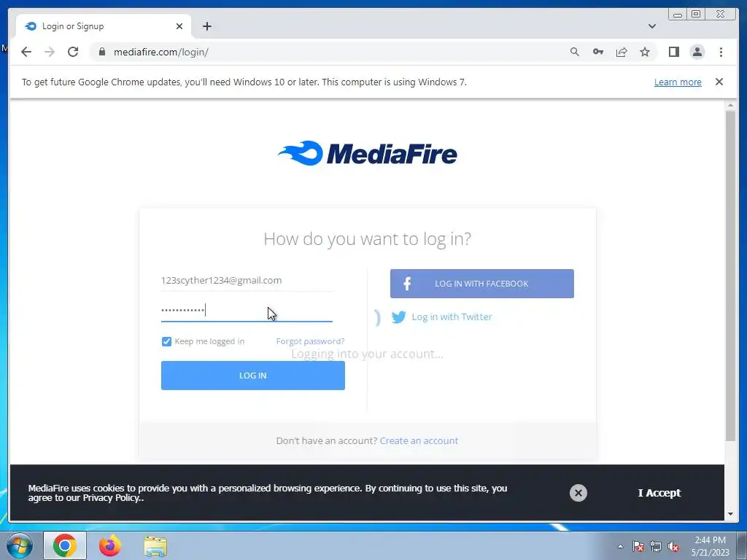This screenshot has height=560, width=747.
Task: Open the Create an account link
Action: point(419,440)
